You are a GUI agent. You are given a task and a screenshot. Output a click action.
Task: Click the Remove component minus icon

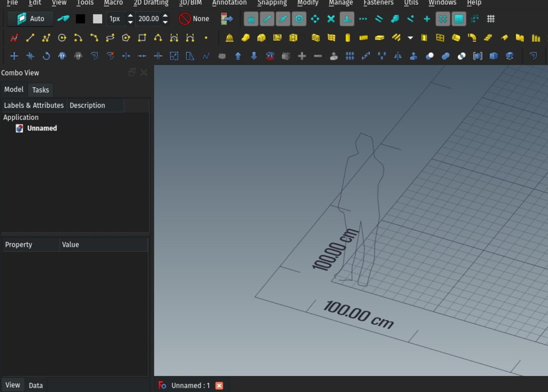tap(318, 56)
